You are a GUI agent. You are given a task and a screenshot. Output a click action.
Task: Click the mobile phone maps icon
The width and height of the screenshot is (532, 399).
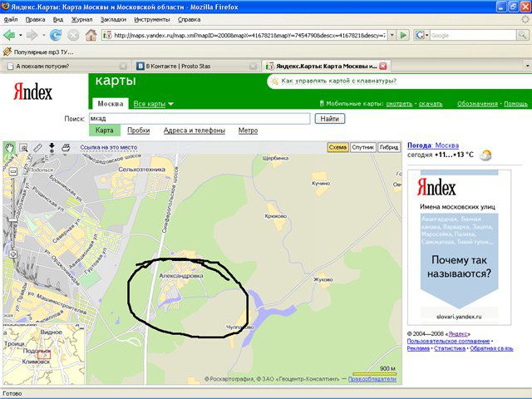(x=322, y=103)
